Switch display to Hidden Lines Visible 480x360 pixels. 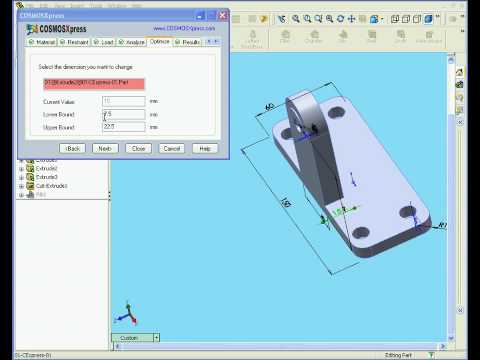pyautogui.click(x=406, y=19)
